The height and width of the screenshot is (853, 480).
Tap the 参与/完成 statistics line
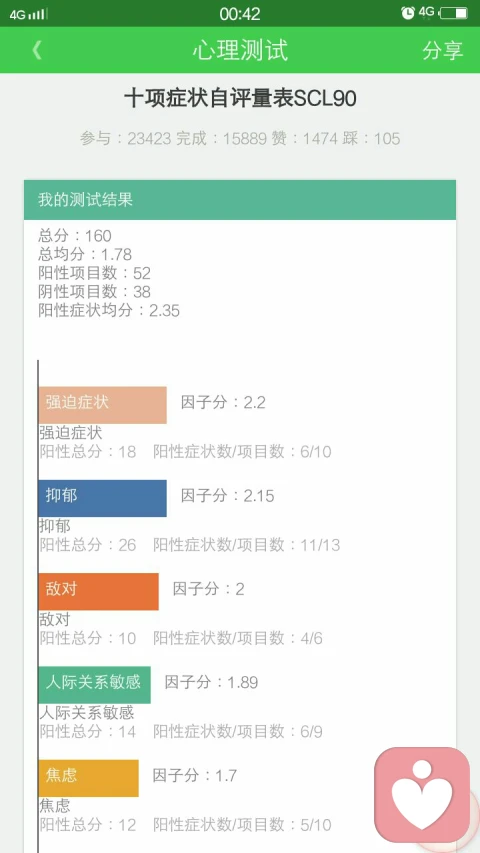(240, 138)
